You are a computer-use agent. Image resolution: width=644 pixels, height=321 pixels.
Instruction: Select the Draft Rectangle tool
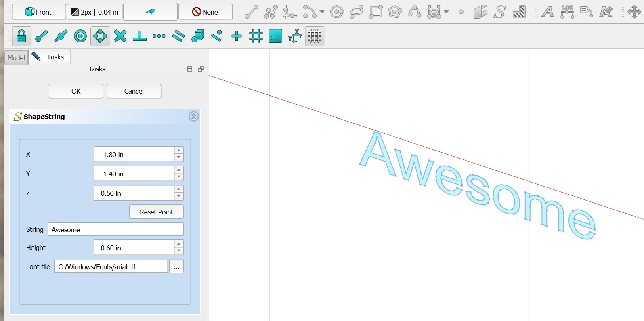(375, 12)
